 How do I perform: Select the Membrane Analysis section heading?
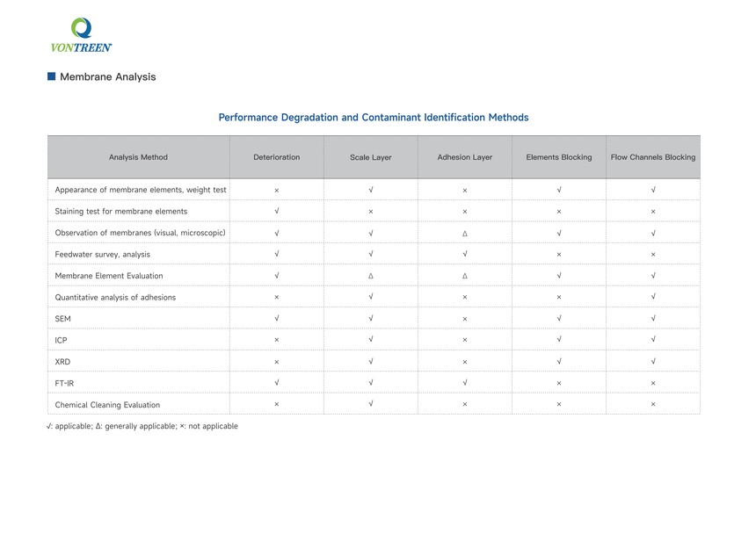(x=107, y=77)
